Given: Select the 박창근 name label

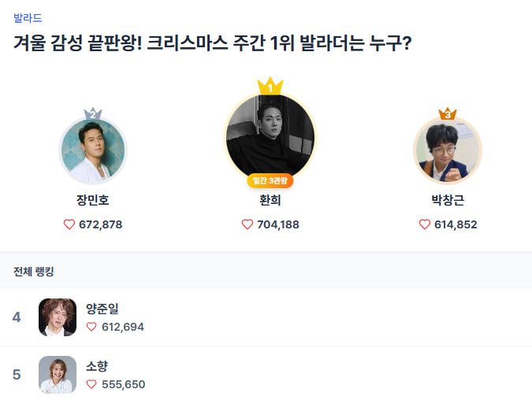Looking at the screenshot, I should coord(448,201).
